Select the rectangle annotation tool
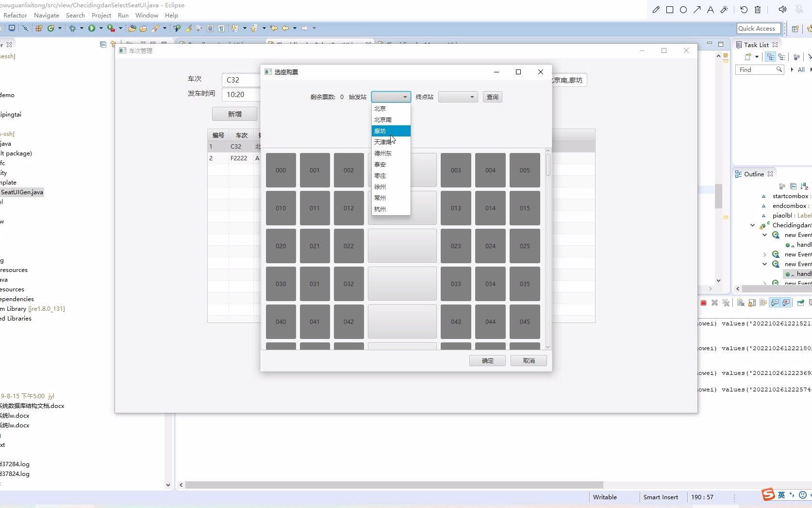The width and height of the screenshot is (812, 508). tap(670, 10)
